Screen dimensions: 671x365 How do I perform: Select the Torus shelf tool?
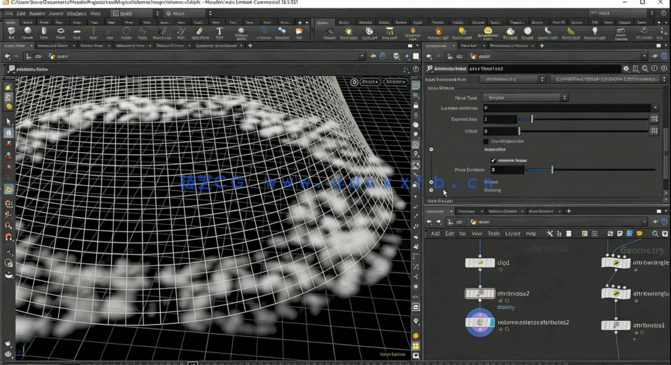tap(60, 33)
